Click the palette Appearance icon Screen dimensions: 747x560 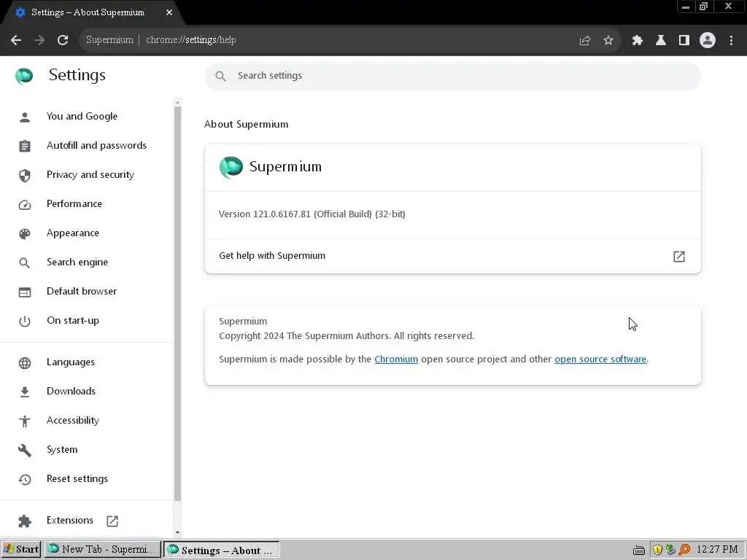[25, 233]
